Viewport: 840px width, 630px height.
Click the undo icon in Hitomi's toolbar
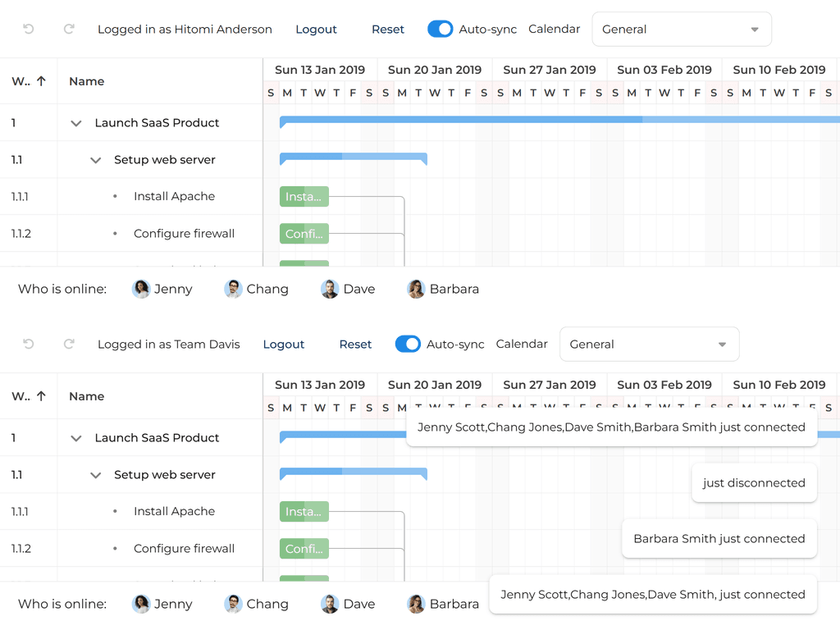coord(30,29)
